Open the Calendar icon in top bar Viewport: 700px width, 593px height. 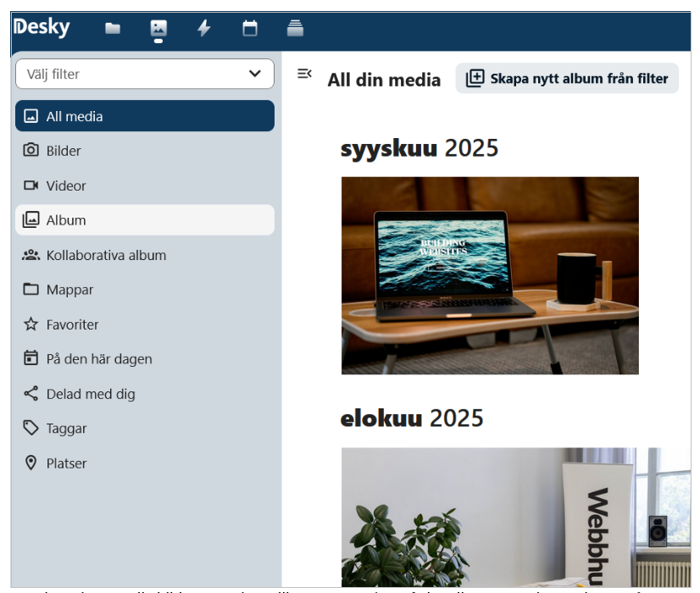[250, 29]
